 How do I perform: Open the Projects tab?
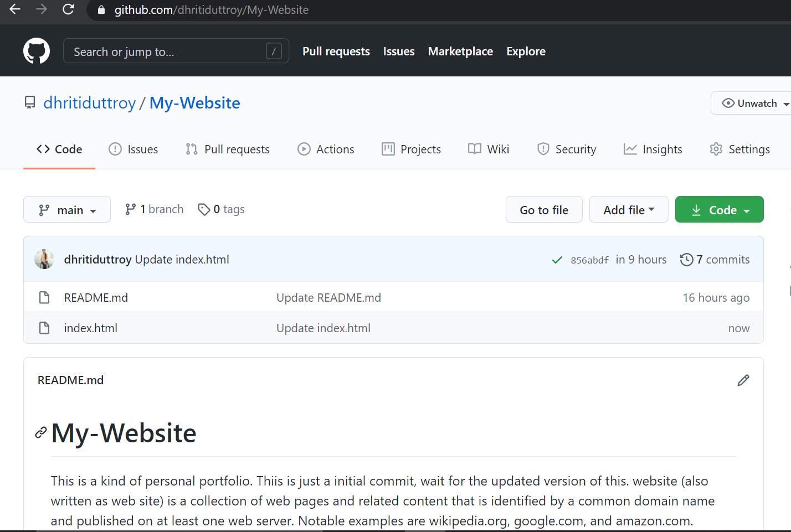412,149
